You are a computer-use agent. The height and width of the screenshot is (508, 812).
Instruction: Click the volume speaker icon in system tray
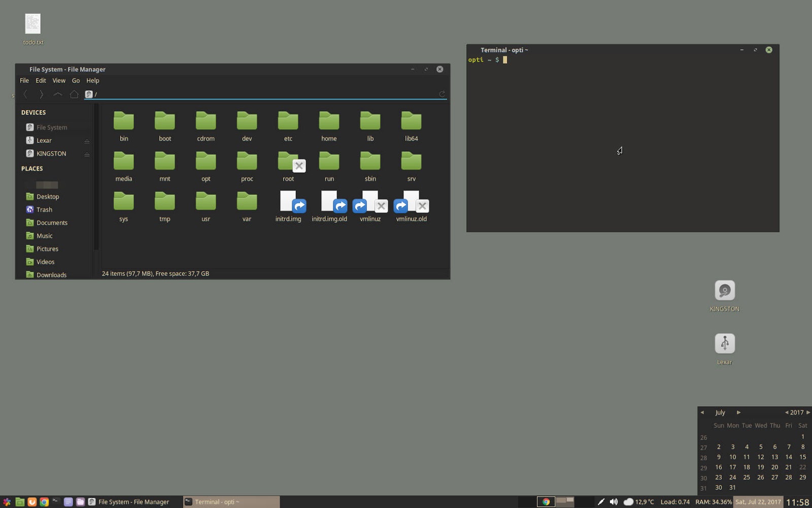pyautogui.click(x=613, y=501)
